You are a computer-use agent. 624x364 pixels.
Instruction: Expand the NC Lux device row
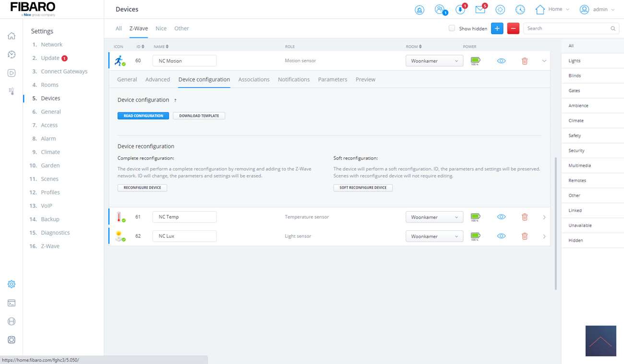544,236
